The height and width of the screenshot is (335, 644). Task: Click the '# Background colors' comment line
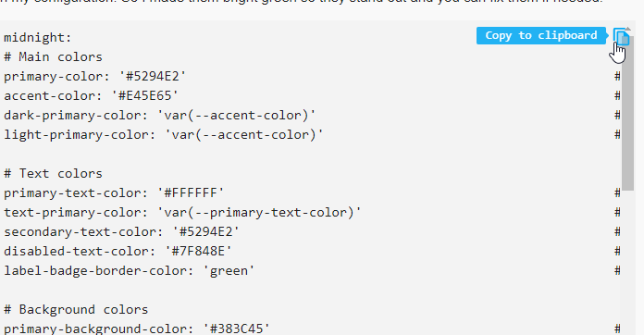76,309
